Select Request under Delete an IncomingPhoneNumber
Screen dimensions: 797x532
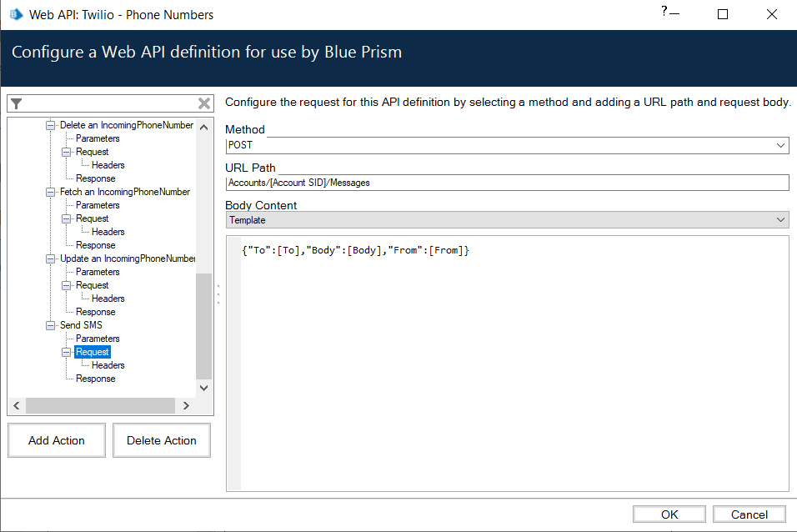click(92, 152)
